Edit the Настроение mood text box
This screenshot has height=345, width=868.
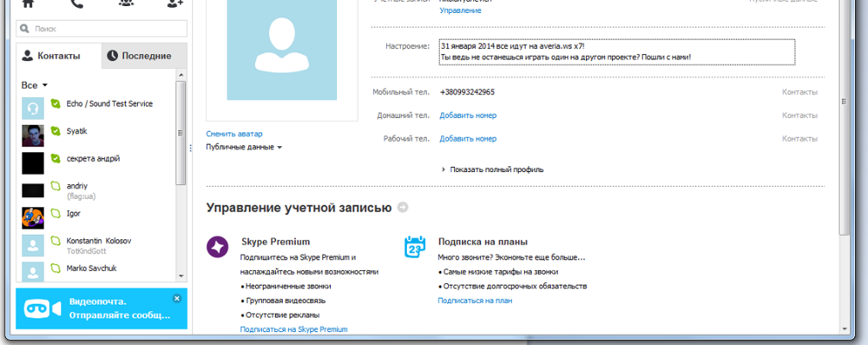(617, 52)
